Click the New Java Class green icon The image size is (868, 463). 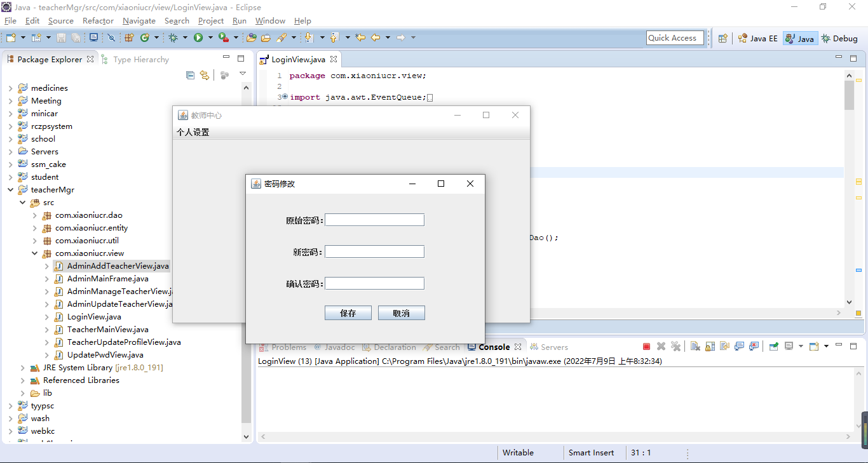pos(145,38)
